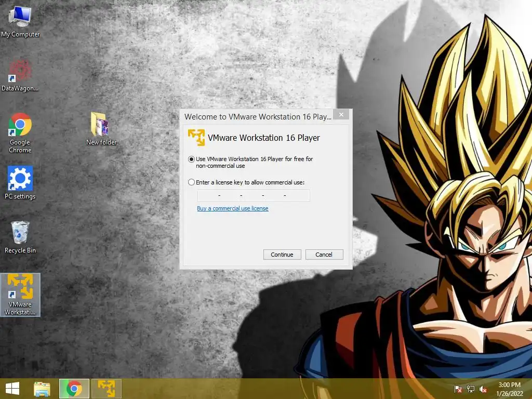The image size is (532, 399).
Task: Click VMware Player taskbar button
Action: click(x=106, y=389)
